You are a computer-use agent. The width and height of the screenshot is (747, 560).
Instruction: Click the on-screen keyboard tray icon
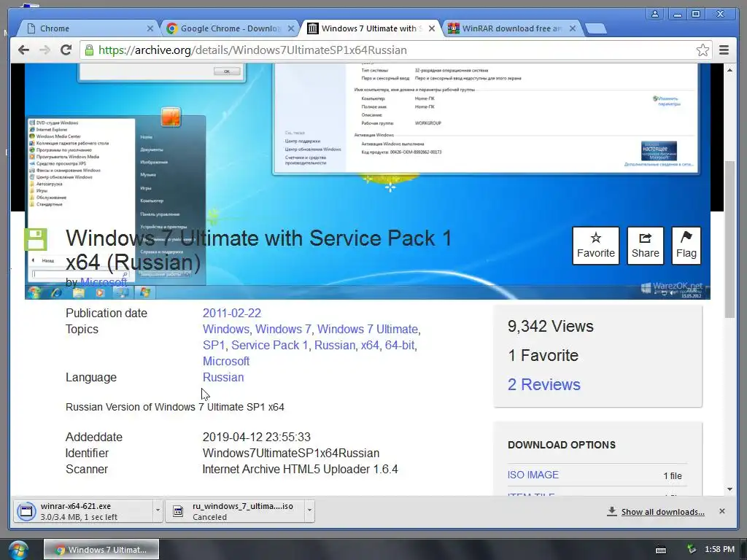[x=661, y=550]
